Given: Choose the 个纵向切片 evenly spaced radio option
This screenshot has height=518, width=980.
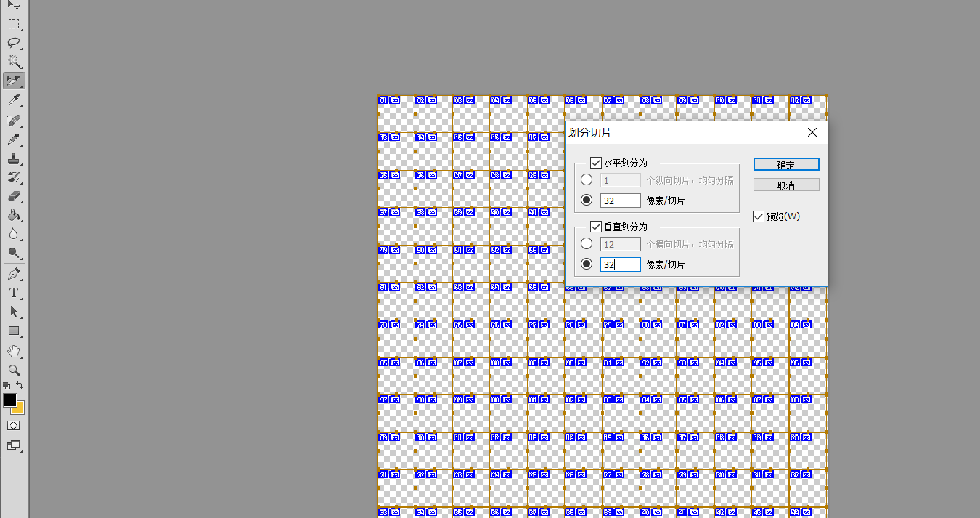Looking at the screenshot, I should [587, 180].
